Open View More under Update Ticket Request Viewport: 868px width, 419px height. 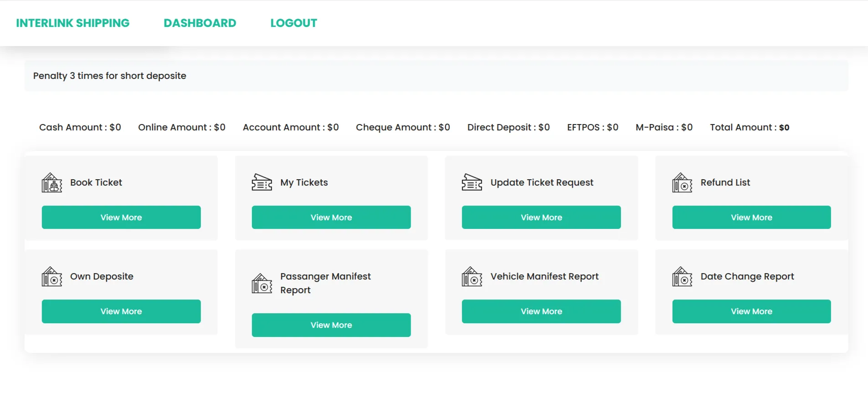click(541, 217)
